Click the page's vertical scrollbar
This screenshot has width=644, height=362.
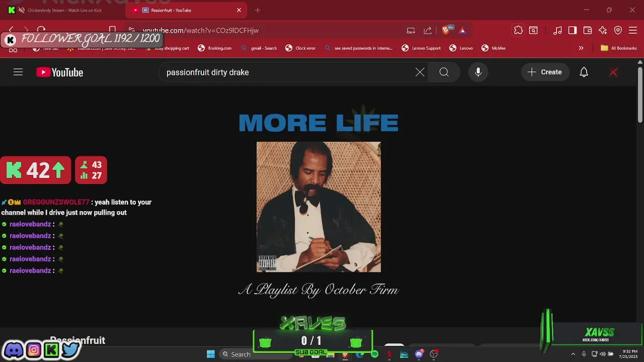coord(640,96)
